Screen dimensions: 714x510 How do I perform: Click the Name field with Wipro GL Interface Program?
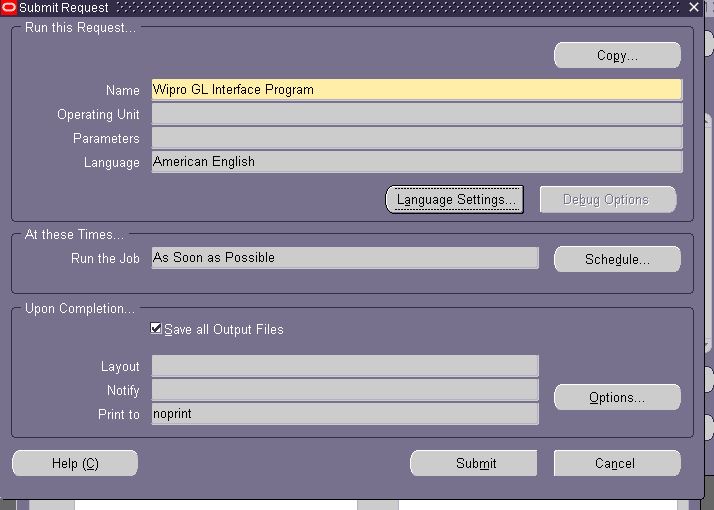[417, 90]
